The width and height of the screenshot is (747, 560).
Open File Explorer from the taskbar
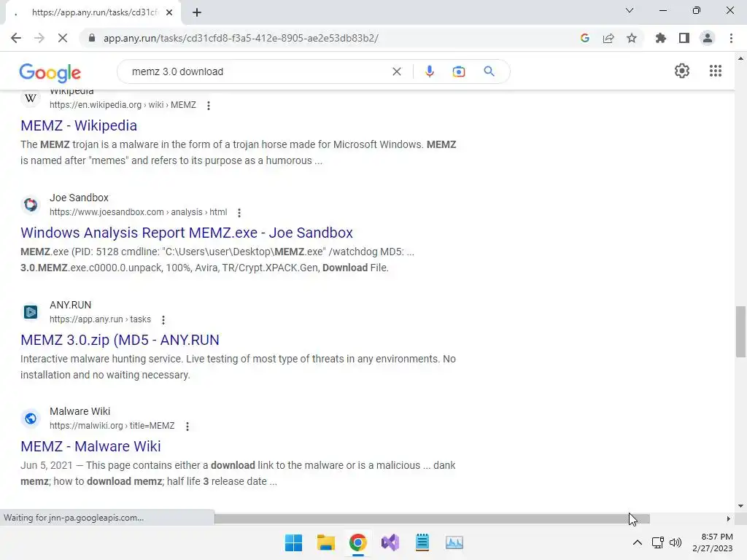pos(326,542)
